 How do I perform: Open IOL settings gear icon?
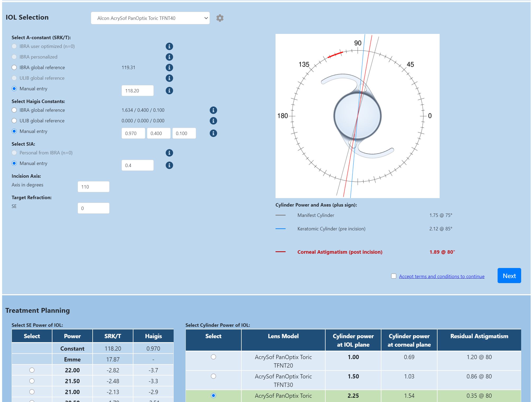[220, 18]
